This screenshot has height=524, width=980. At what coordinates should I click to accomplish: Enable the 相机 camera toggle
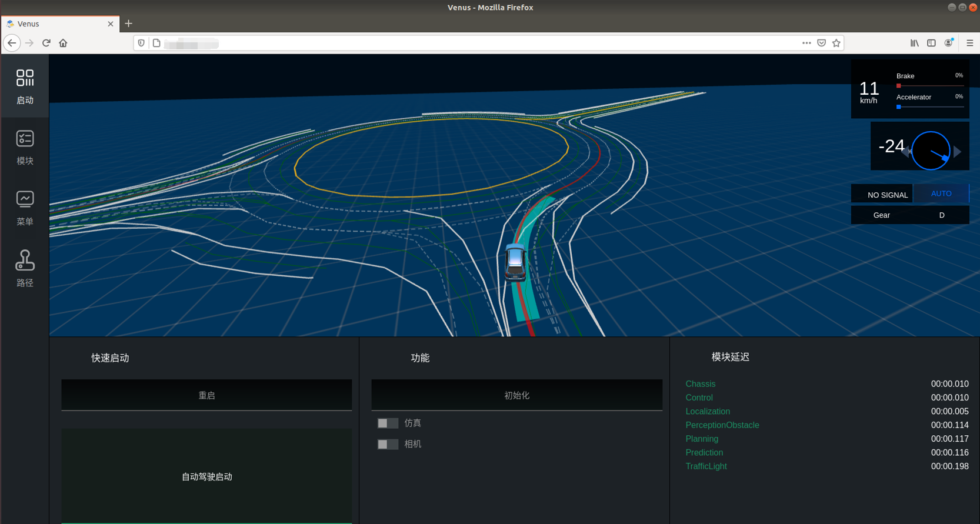(387, 445)
